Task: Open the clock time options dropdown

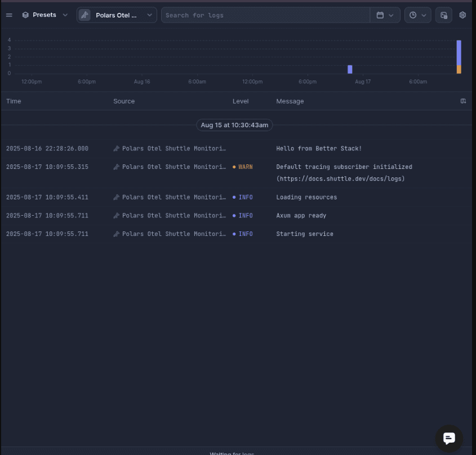Action: point(417,15)
